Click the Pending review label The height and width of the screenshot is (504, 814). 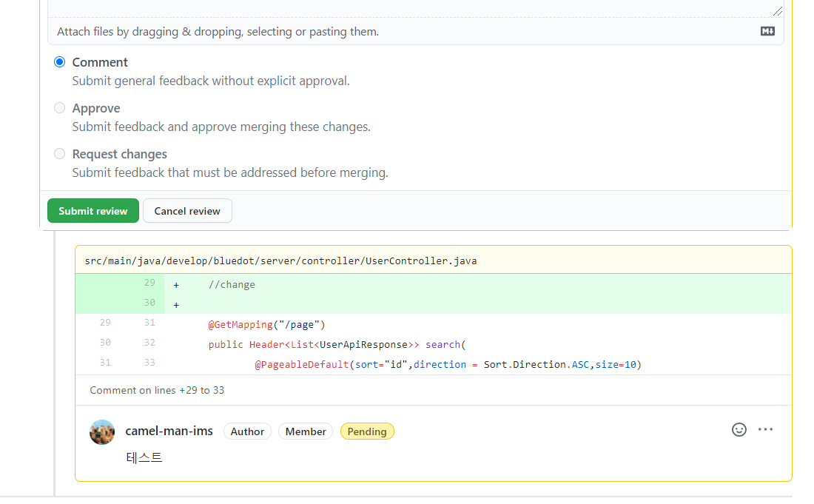(367, 431)
